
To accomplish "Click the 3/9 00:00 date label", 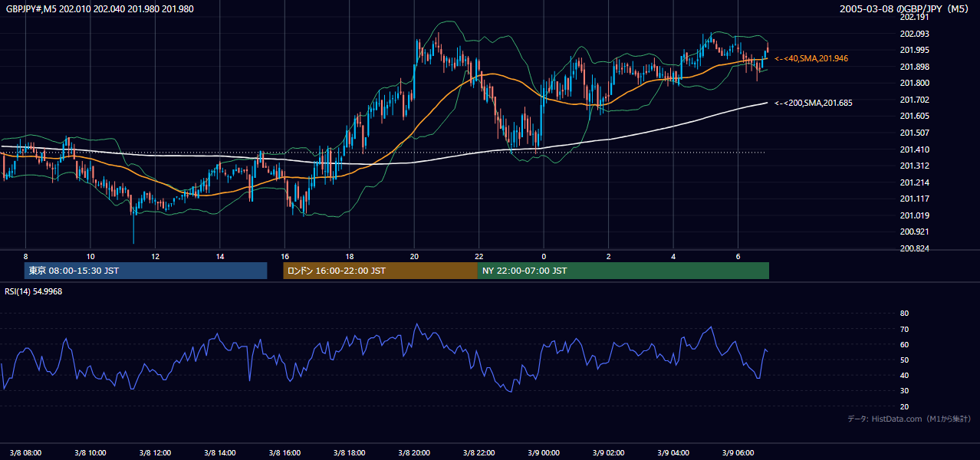I will pos(544,452).
